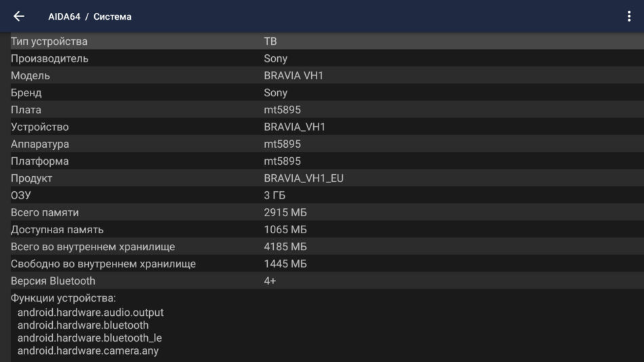Select the Версия Bluetooth row label

pyautogui.click(x=53, y=281)
